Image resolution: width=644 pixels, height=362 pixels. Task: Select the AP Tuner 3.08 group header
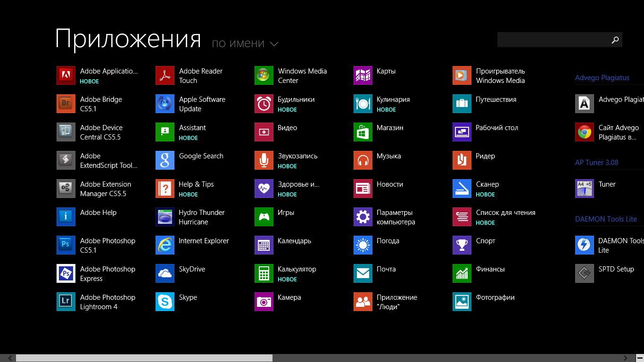tap(597, 163)
